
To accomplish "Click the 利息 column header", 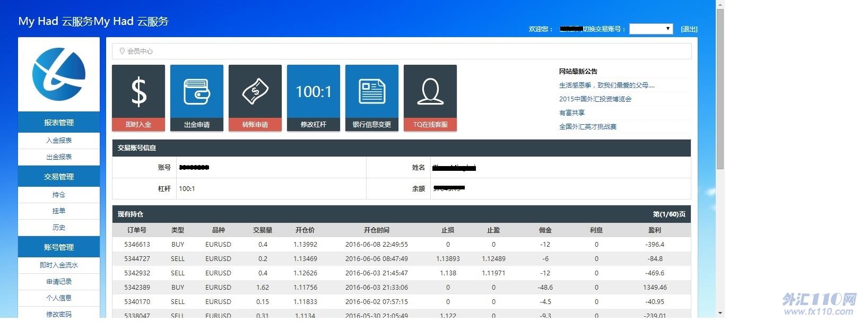I will click(x=596, y=230).
